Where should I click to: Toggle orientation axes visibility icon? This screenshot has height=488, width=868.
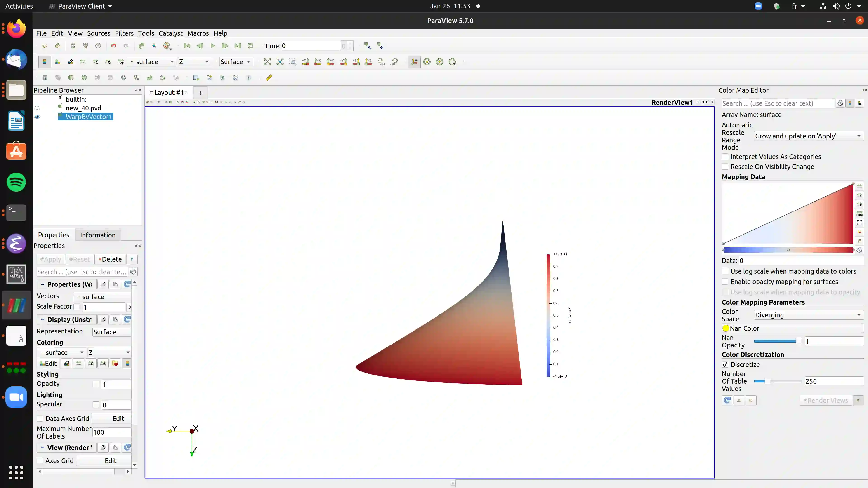click(x=414, y=62)
